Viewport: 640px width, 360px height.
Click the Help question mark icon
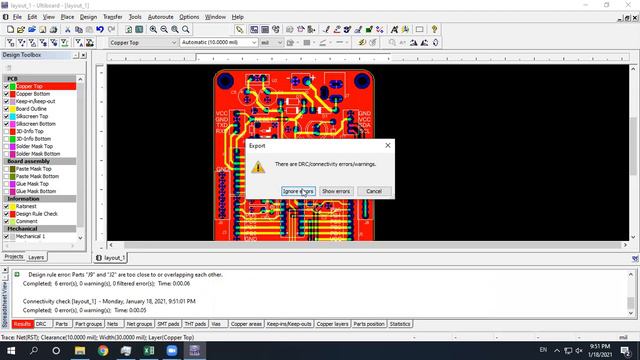[x=434, y=29]
